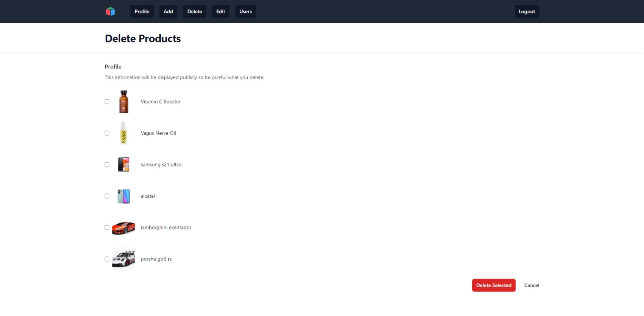Click the "Vagus Nerve Oil" label

click(x=158, y=133)
